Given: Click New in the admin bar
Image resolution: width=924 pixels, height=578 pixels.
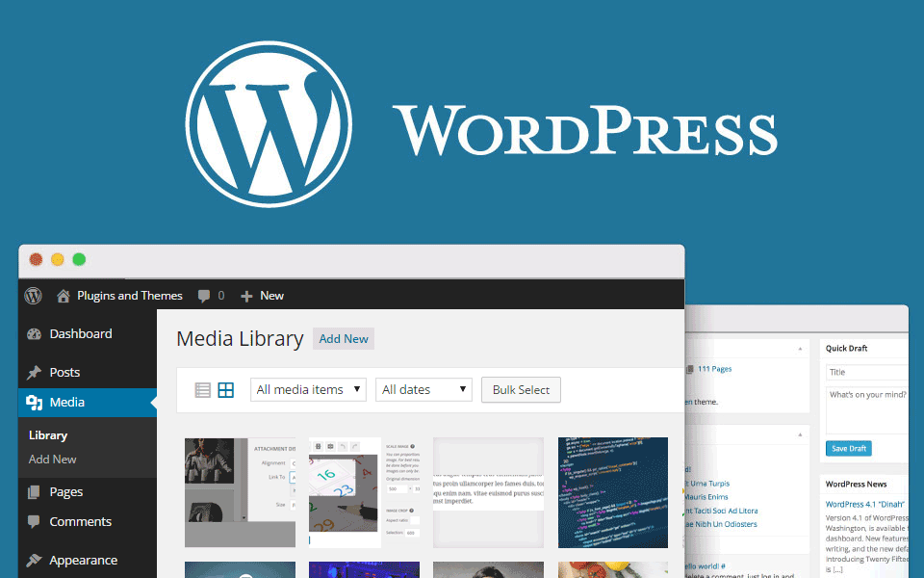Looking at the screenshot, I should click(x=271, y=296).
